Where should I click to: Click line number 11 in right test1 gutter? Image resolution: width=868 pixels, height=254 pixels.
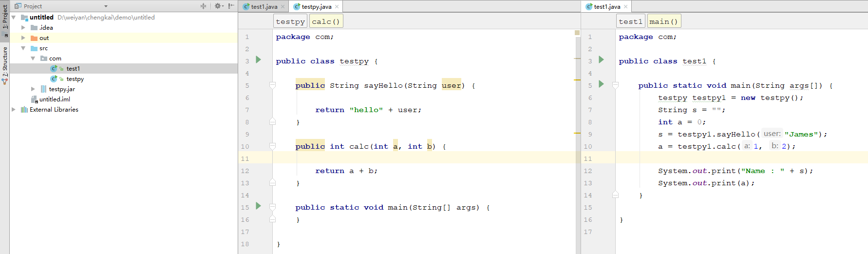[x=588, y=158]
